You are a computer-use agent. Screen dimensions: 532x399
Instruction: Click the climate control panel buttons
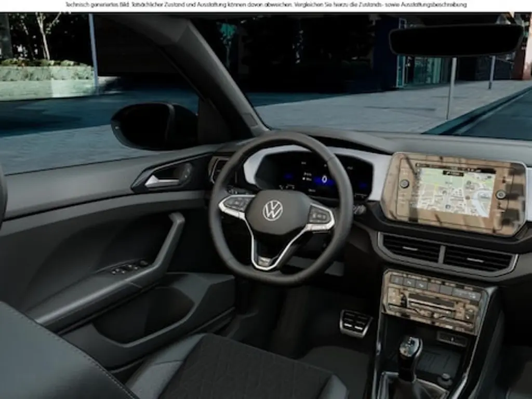click(433, 301)
